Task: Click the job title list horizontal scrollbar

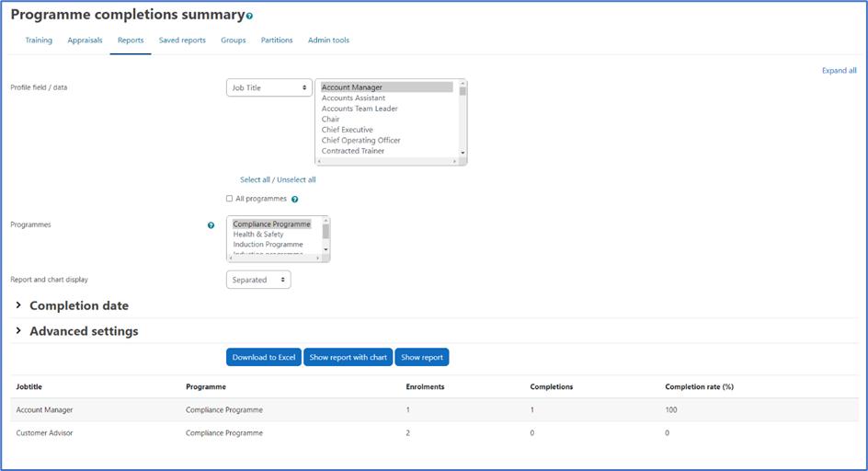Action: pos(386,161)
